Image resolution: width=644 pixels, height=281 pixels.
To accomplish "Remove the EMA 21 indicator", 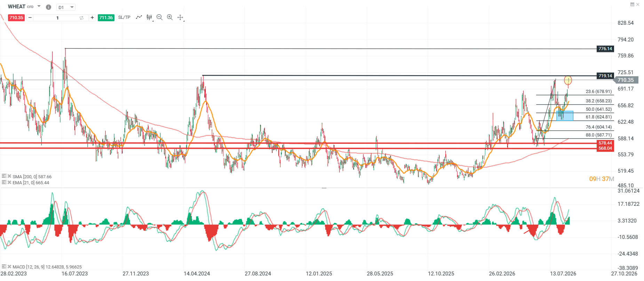I will (x=9, y=182).
